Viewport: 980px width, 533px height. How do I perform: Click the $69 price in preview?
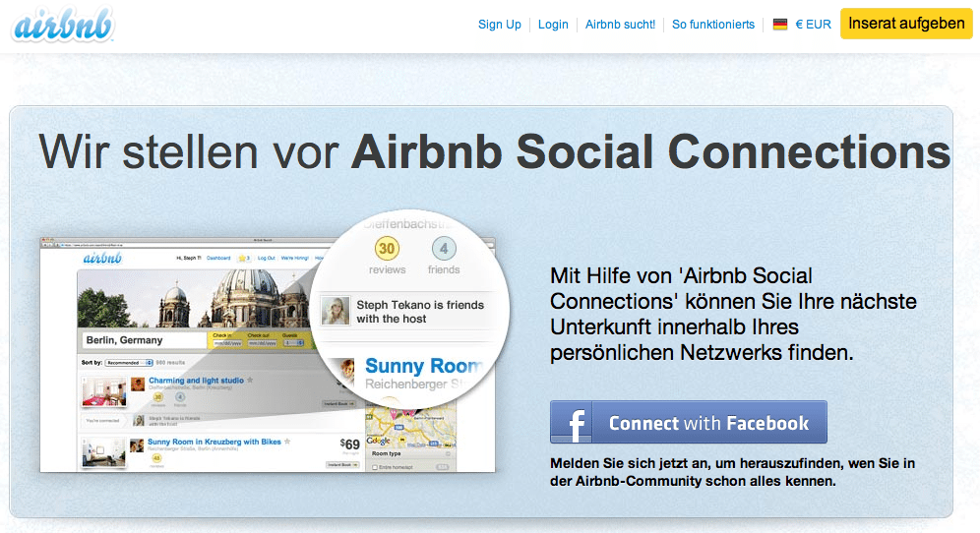tap(350, 444)
